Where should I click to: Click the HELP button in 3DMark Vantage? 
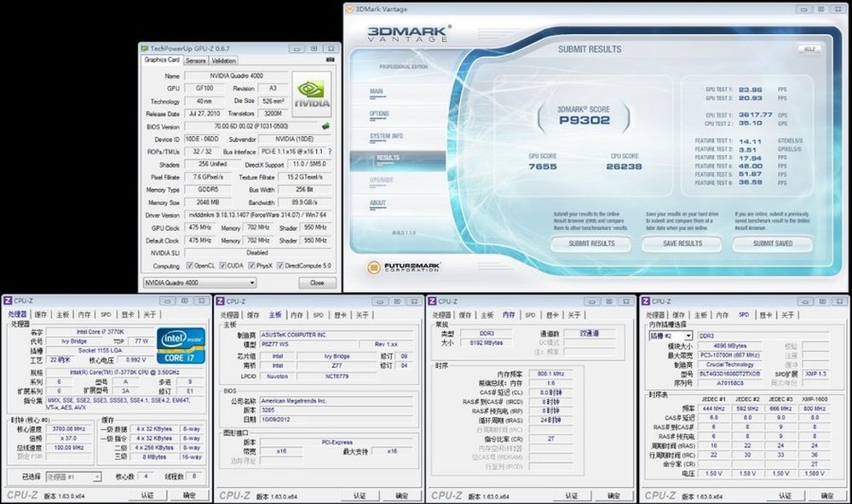[x=809, y=49]
